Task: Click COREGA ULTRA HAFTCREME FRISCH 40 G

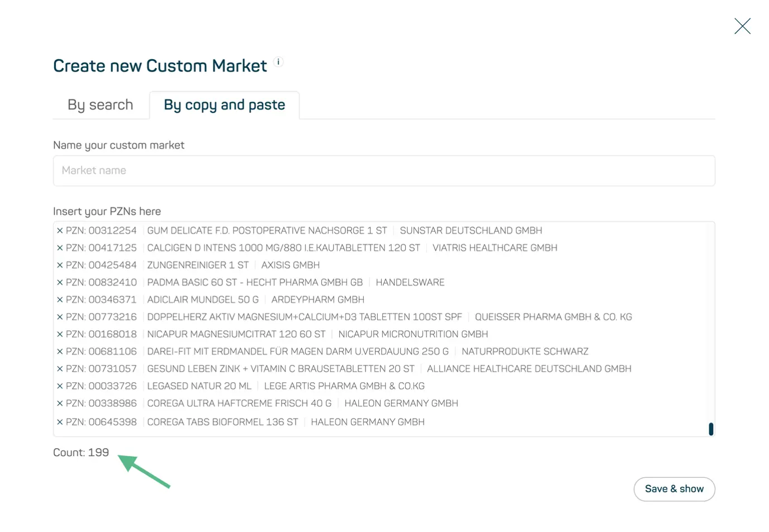Action: point(239,403)
